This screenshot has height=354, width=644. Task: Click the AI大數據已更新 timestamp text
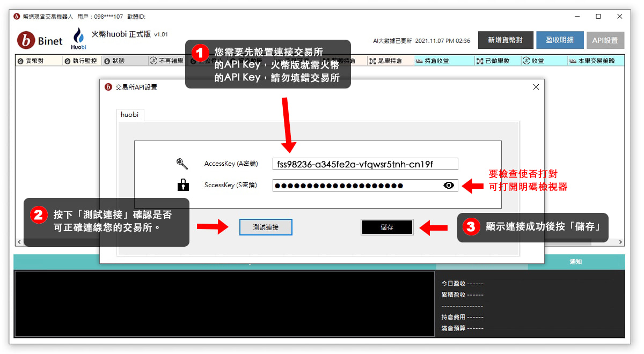[x=422, y=41]
